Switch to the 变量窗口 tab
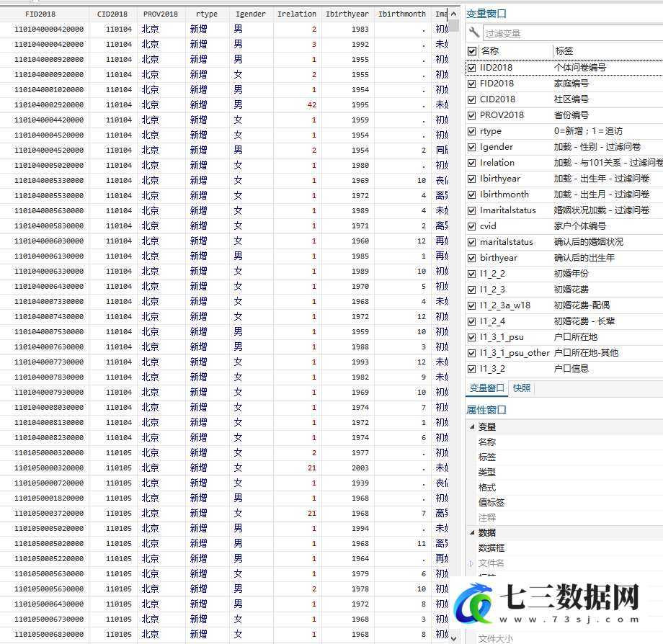 pyautogui.click(x=486, y=388)
